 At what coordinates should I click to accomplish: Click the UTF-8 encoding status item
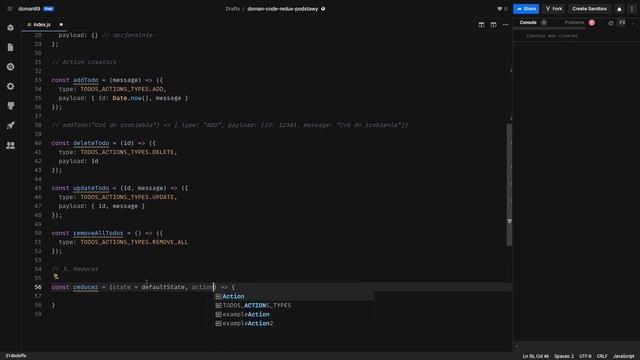[x=585, y=356]
